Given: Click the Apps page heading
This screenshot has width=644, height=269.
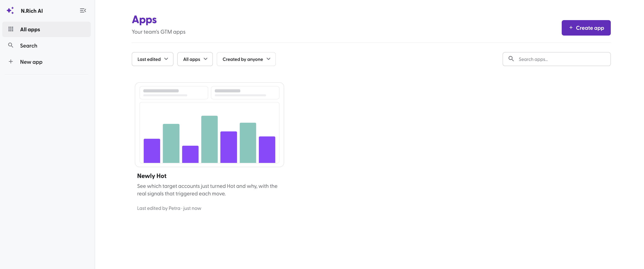Looking at the screenshot, I should (144, 20).
